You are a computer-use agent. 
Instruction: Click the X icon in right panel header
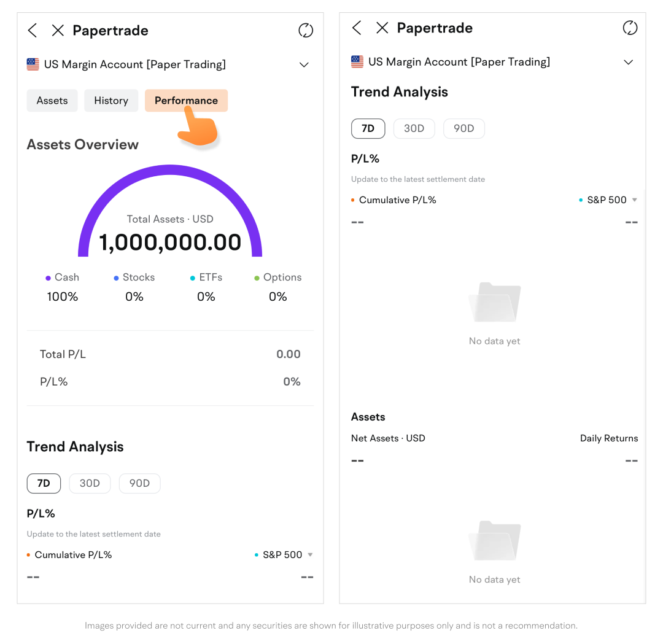pos(382,28)
